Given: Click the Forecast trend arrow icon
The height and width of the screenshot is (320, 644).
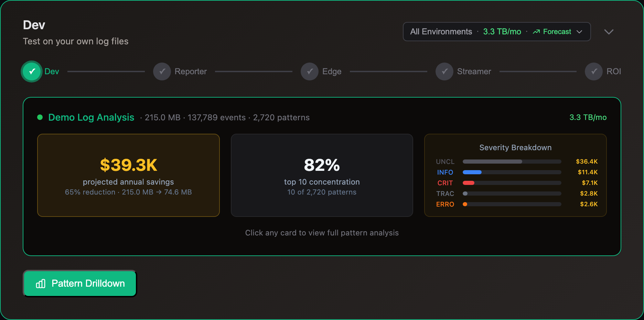Looking at the screenshot, I should point(536,32).
